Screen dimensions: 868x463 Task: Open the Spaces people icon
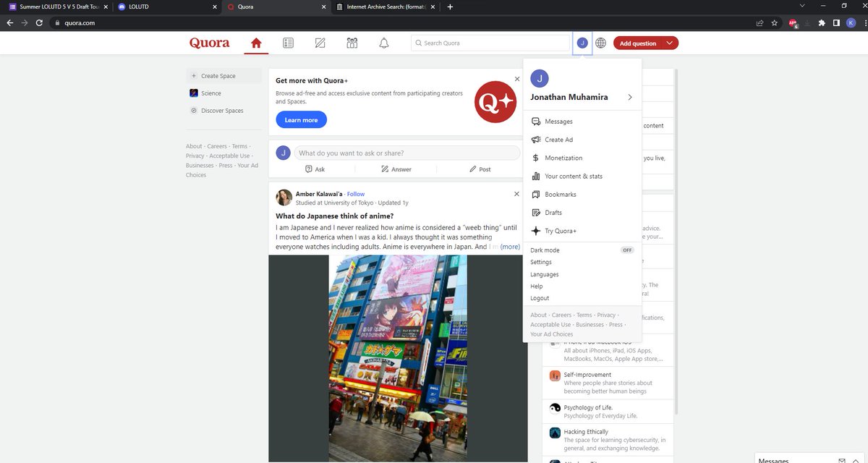click(x=352, y=43)
